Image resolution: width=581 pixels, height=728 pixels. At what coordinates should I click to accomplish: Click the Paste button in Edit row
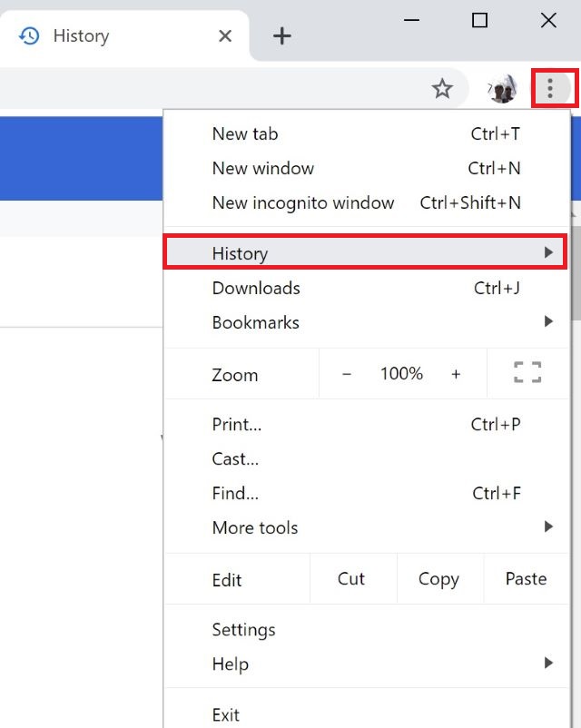pyautogui.click(x=527, y=578)
